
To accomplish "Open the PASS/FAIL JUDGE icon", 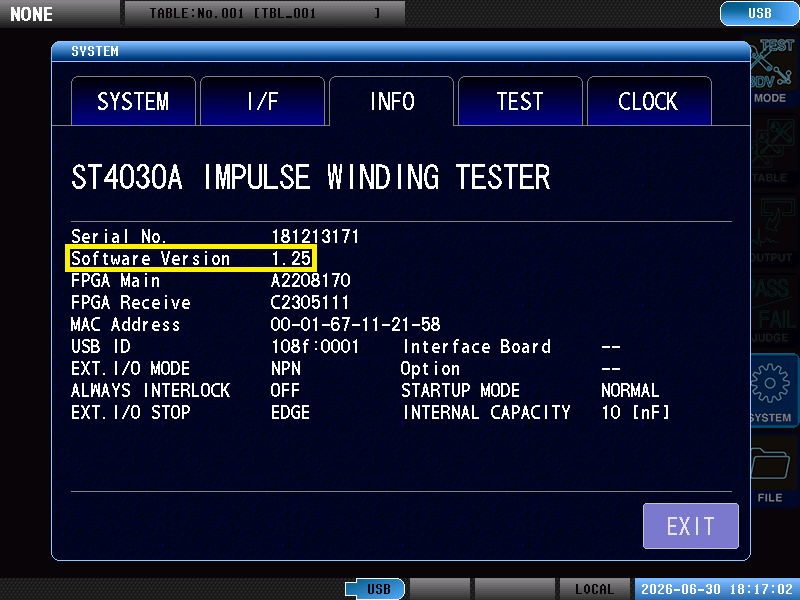I will [771, 310].
